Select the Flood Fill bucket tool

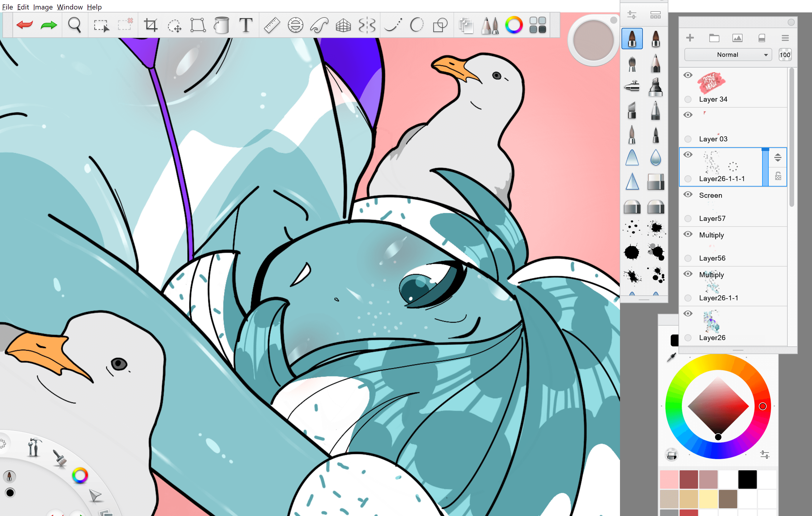[x=221, y=25]
